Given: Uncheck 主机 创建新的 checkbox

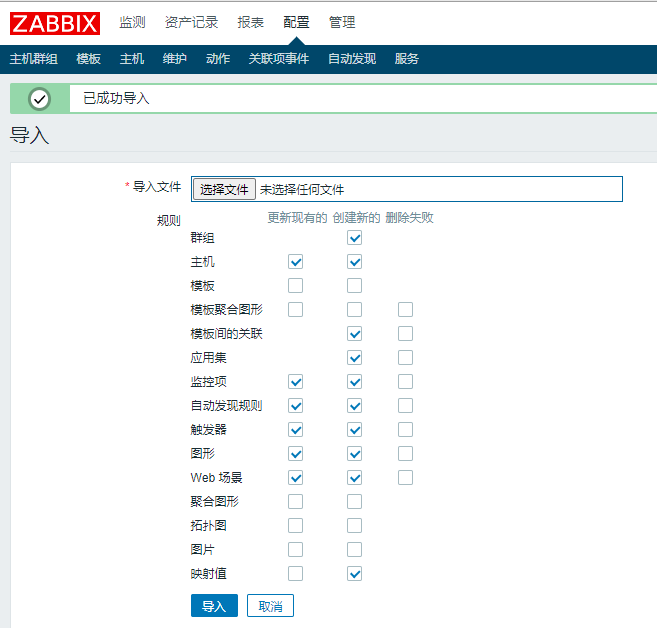Looking at the screenshot, I should [354, 262].
